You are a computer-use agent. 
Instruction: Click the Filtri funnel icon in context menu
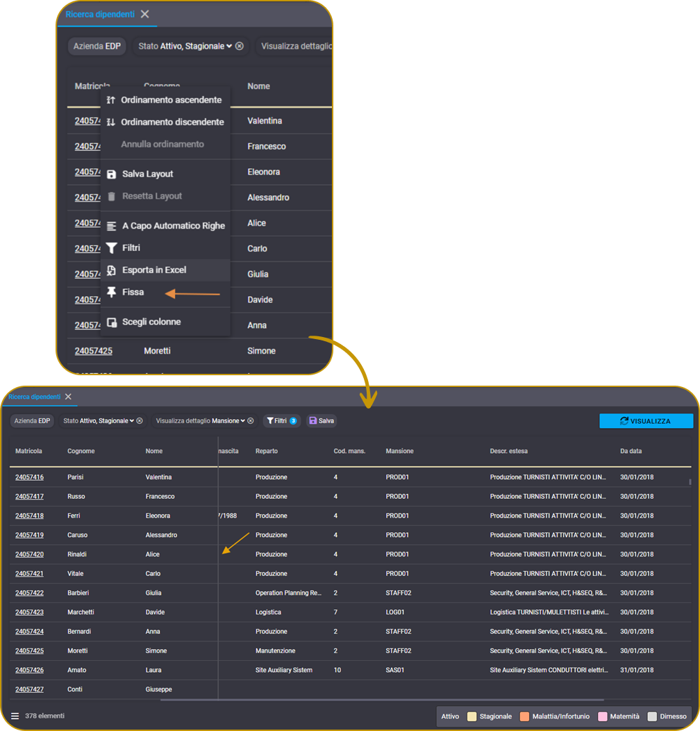[111, 248]
